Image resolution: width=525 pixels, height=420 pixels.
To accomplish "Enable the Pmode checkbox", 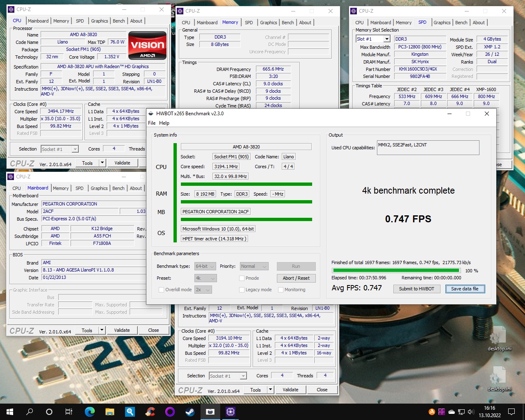I will [x=242, y=278].
